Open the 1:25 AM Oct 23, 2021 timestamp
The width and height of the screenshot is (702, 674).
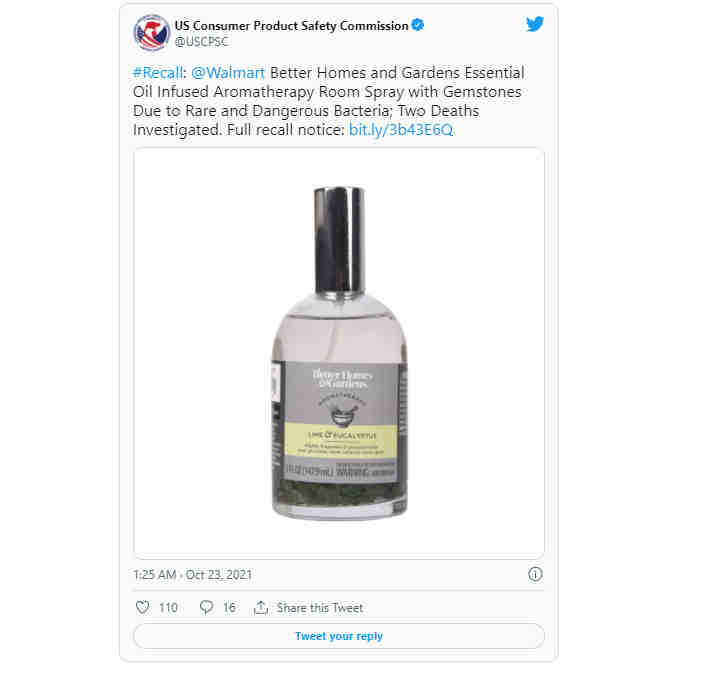click(193, 575)
